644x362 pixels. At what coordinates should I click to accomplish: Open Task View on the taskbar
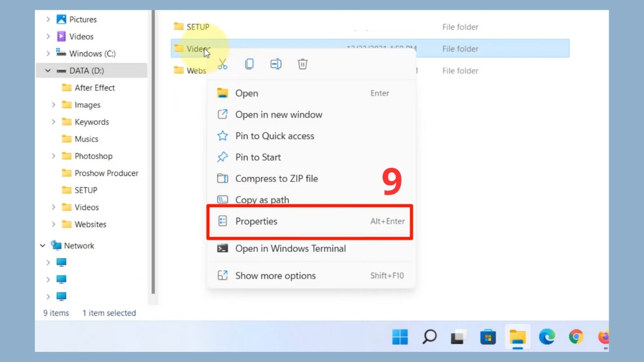pos(458,337)
